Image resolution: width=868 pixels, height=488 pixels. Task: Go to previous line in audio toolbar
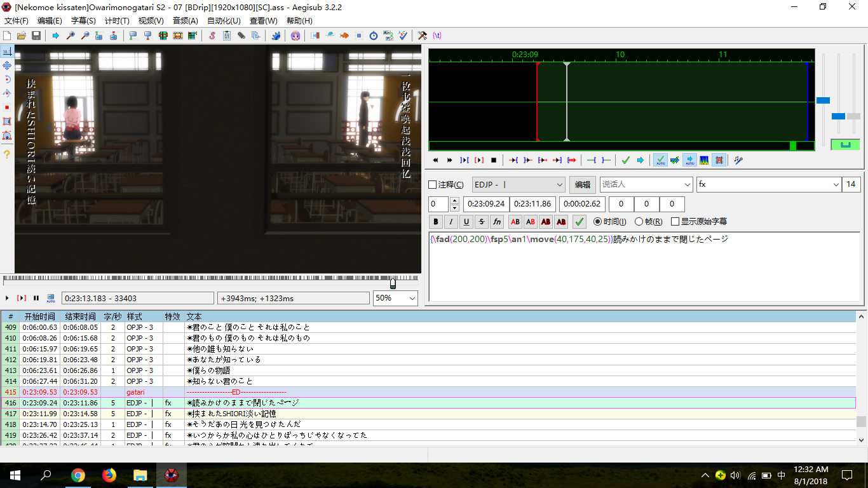point(435,160)
